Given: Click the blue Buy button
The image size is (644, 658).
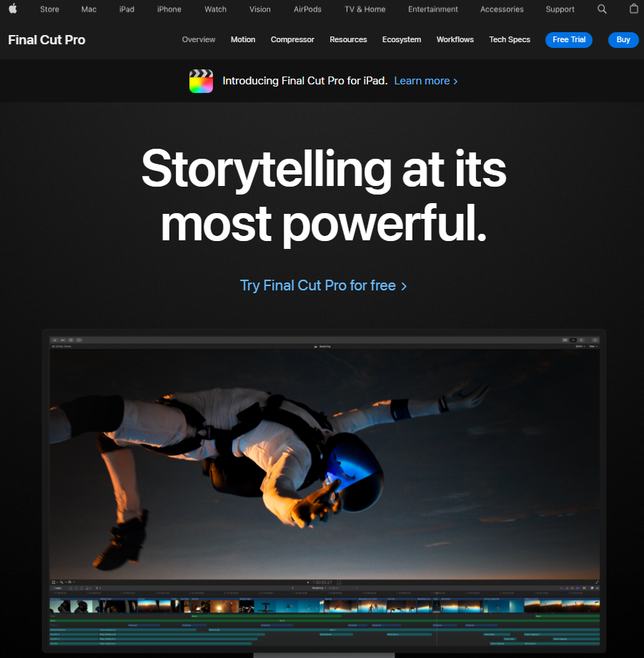Looking at the screenshot, I should point(623,40).
